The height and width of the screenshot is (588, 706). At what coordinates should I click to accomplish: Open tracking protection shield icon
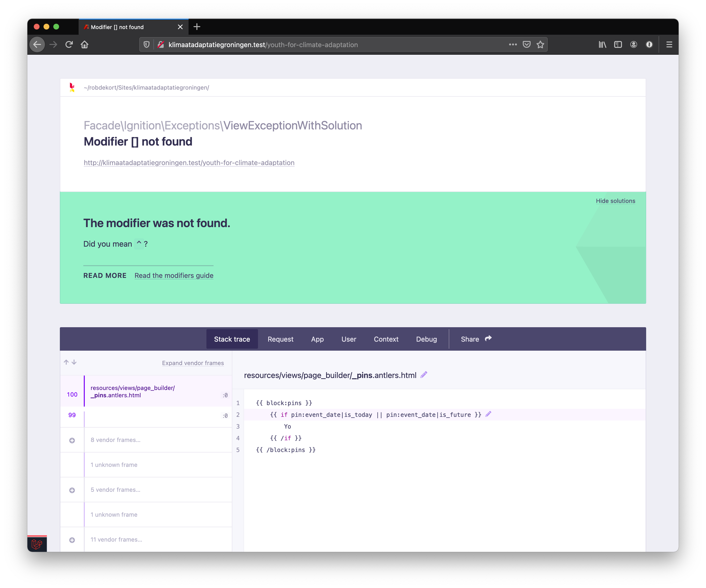point(147,44)
